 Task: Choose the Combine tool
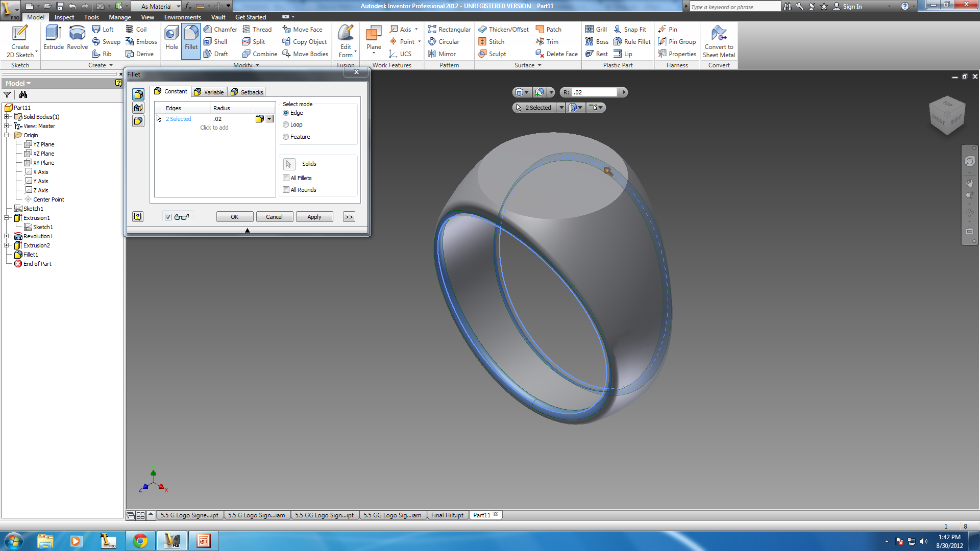[260, 54]
